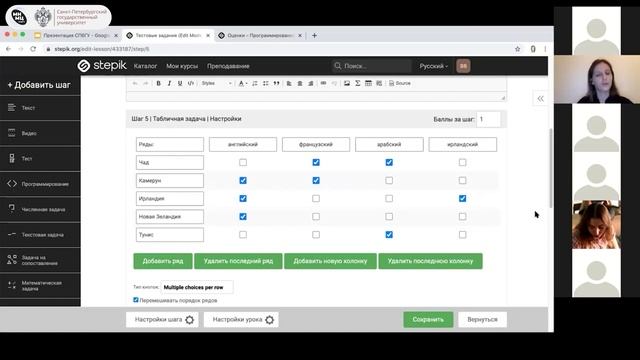
Task: Select the Видео step type
Action: 40,133
